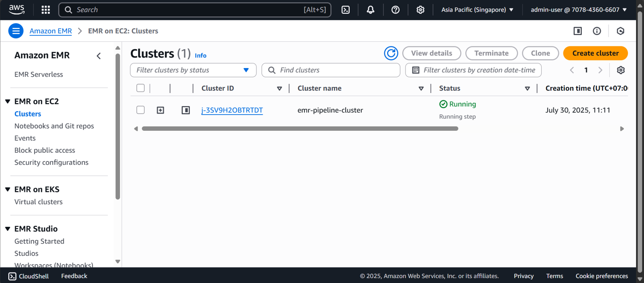Collapse the EMR on EKS section

point(8,189)
